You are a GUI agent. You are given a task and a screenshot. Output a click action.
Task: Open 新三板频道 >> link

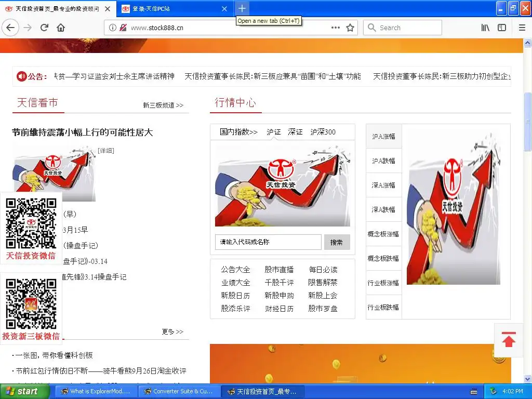pyautogui.click(x=163, y=105)
